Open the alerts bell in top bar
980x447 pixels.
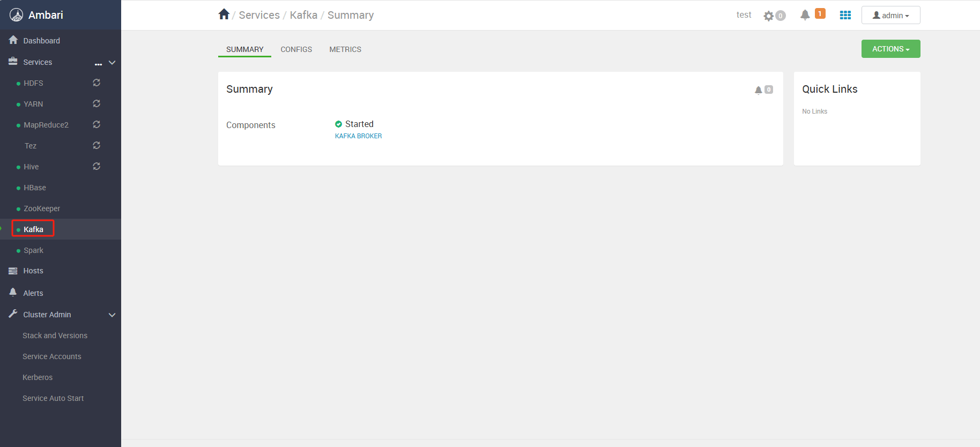805,15
